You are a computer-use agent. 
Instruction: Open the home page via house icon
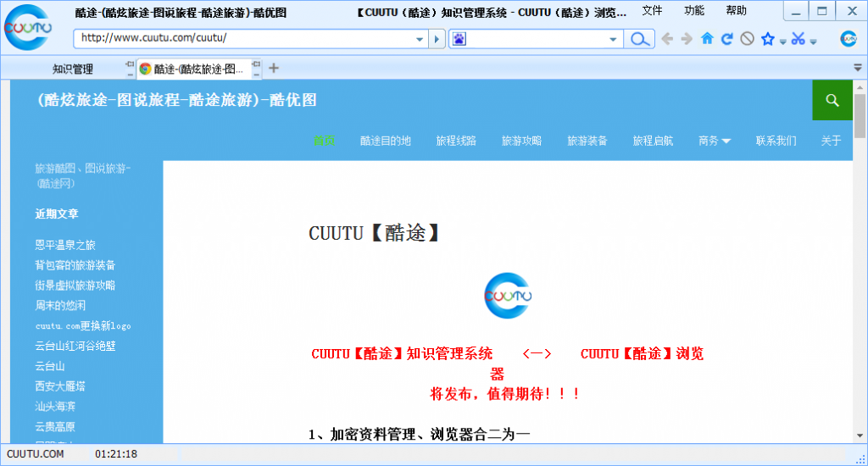707,38
